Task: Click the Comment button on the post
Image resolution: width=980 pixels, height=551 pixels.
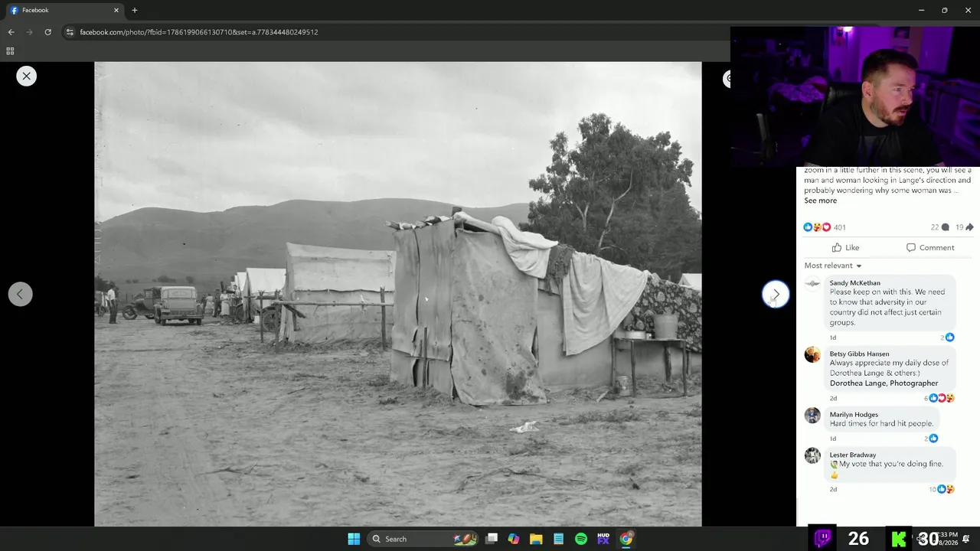Action: pos(929,248)
